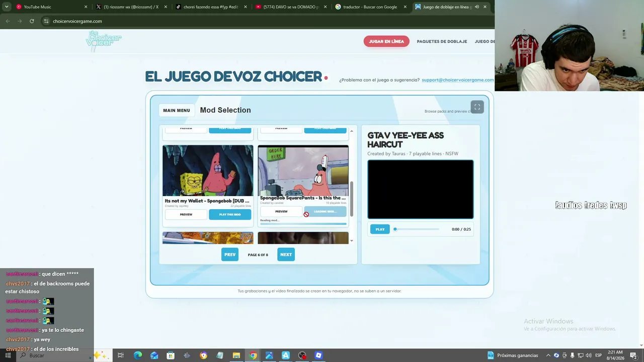Return to the Main Menu
Image resolution: width=644 pixels, height=362 pixels.
coord(177,110)
